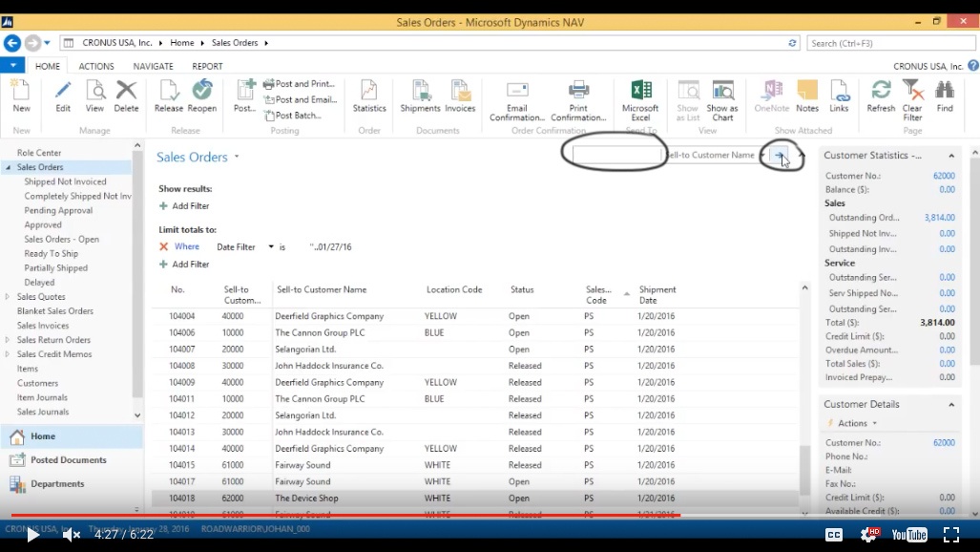Click the quick filter text field
The height and width of the screenshot is (552, 980).
[x=616, y=155]
